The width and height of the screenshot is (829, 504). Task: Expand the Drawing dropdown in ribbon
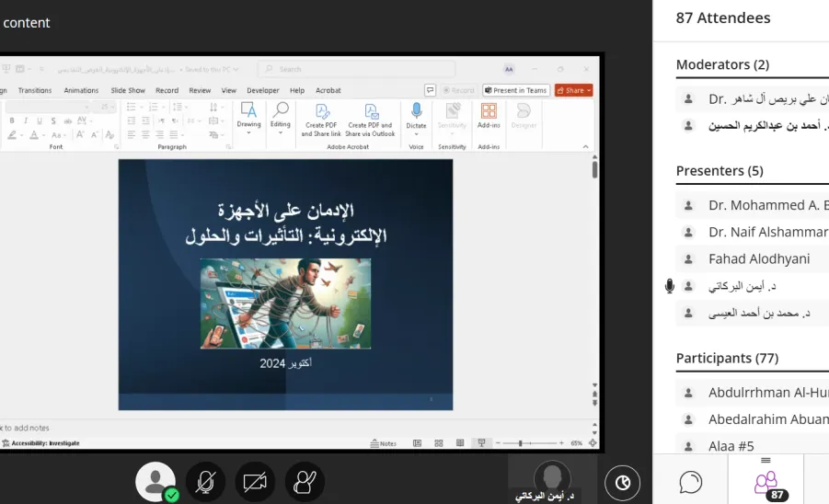coord(248,132)
